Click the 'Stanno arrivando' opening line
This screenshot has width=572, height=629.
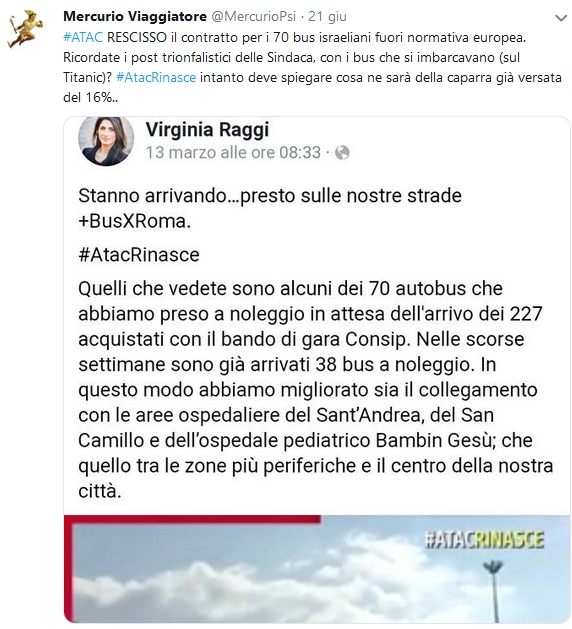point(270,196)
